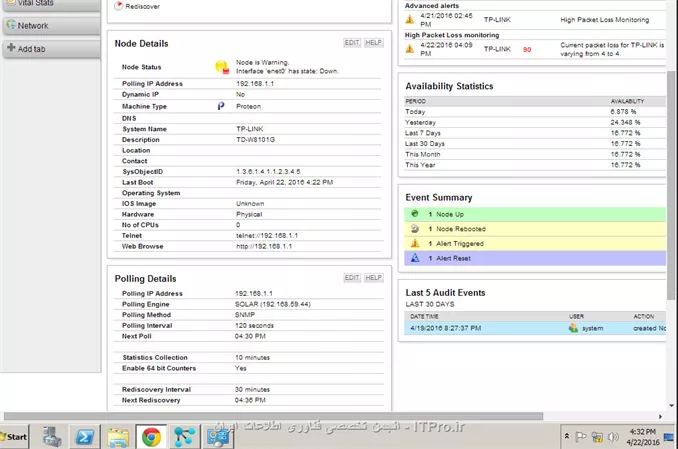Screen dimensions: 678x449
Task: Click the Start button
Action: point(14,437)
